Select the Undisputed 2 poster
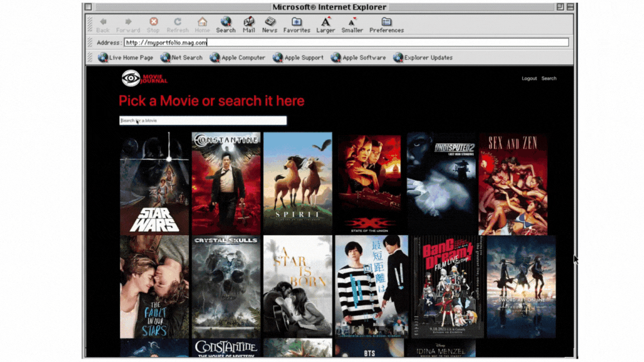The height and width of the screenshot is (362, 644). coord(441,183)
